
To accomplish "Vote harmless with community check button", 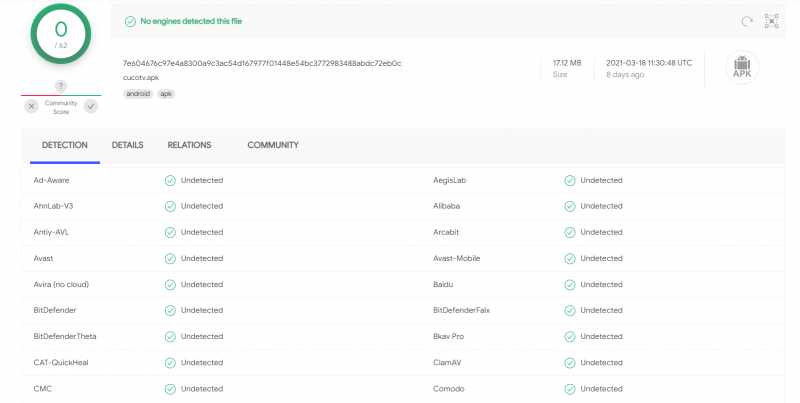I will point(91,106).
